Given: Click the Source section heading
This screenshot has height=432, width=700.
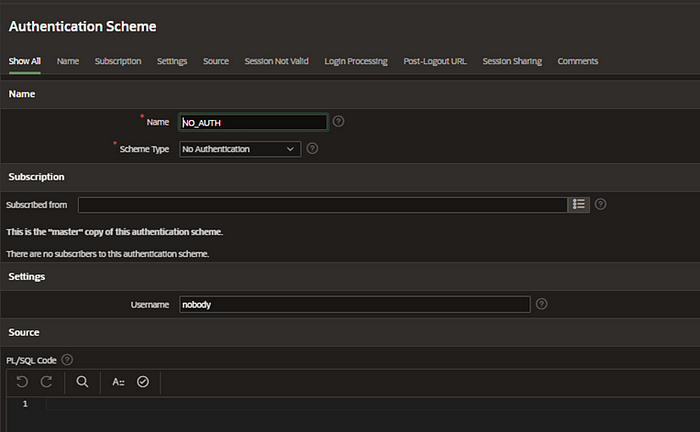Looking at the screenshot, I should [24, 332].
